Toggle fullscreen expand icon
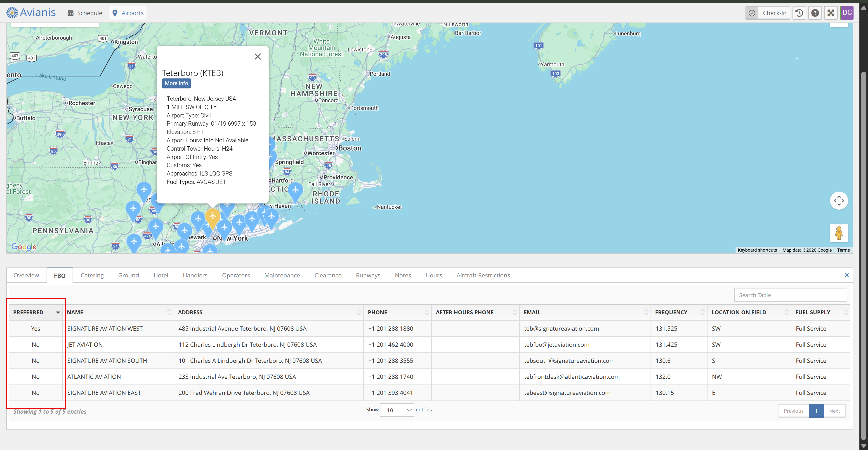 point(831,13)
